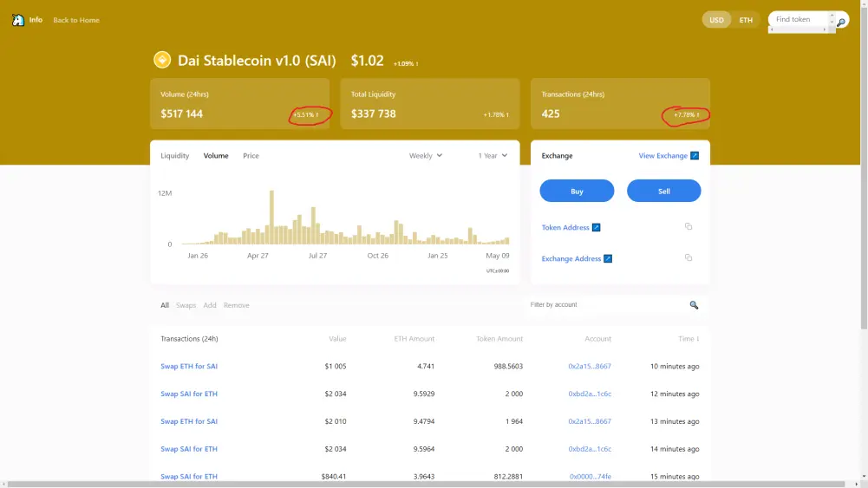Click the Token Amount column header
Viewport: 868px width, 488px height.
click(499, 339)
